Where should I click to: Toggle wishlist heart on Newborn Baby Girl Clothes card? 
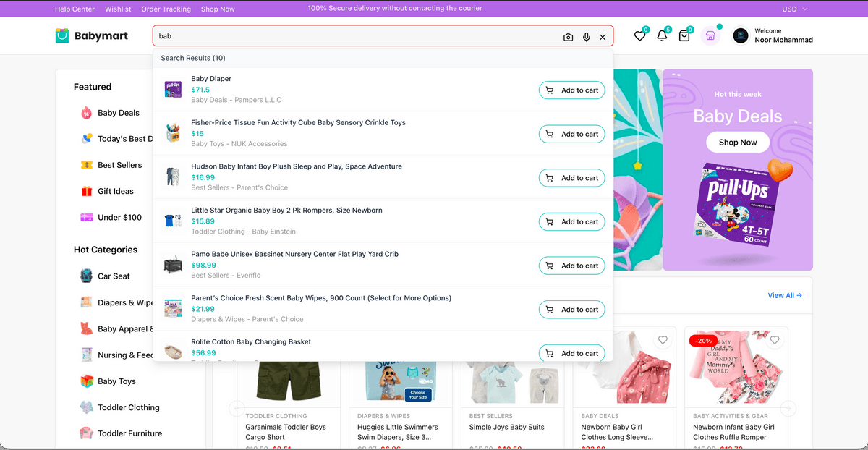click(x=663, y=340)
